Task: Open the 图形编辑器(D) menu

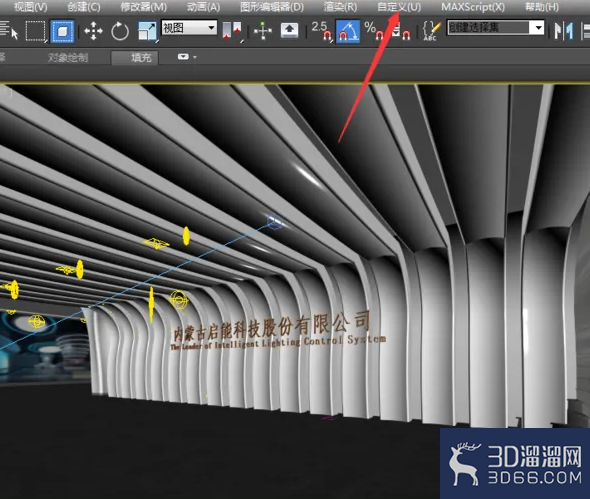Action: click(272, 7)
